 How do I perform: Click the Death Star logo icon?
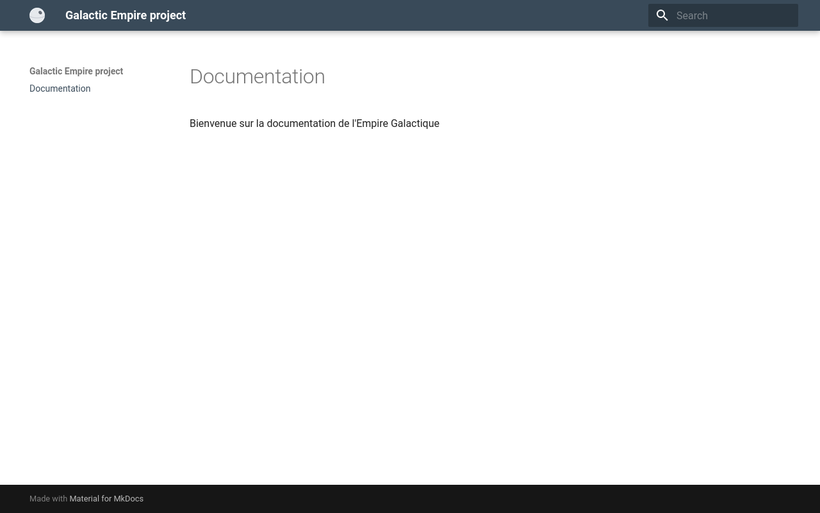click(37, 15)
